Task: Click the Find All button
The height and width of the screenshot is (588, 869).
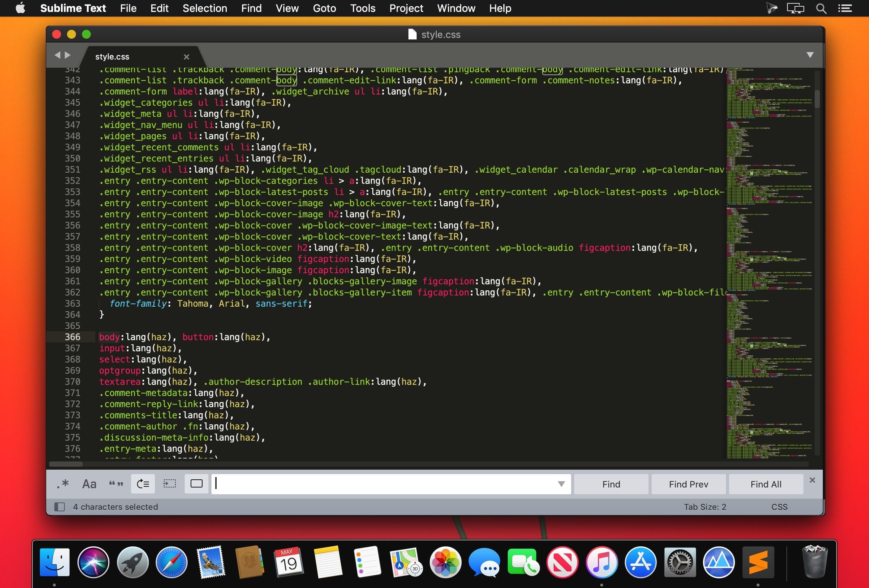Action: (x=765, y=483)
